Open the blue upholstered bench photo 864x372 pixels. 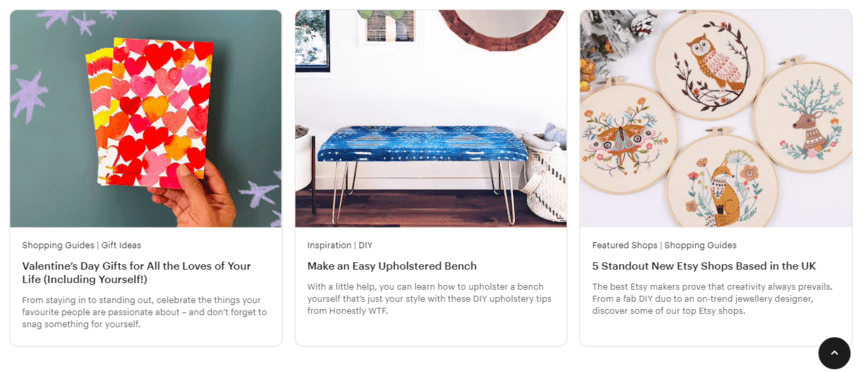pos(430,118)
